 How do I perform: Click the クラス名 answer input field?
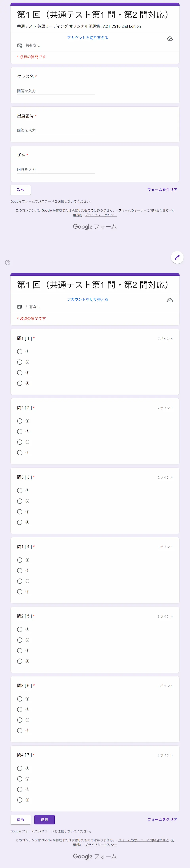click(56, 91)
